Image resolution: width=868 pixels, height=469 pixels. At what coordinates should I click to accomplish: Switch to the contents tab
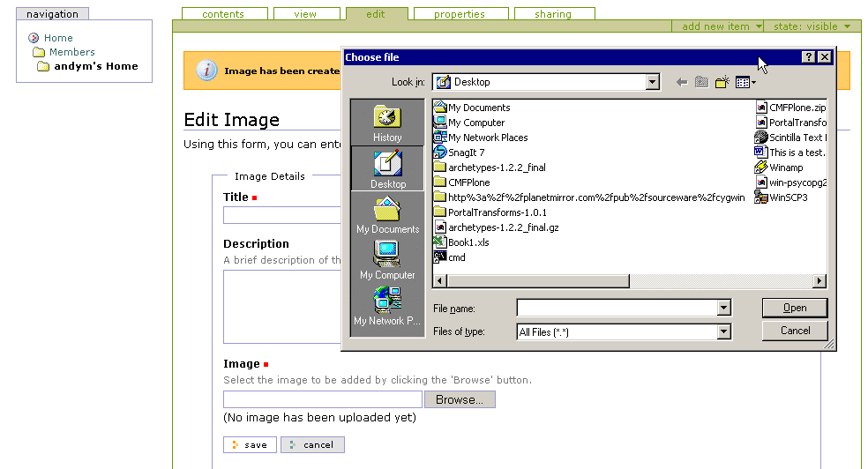pos(224,14)
